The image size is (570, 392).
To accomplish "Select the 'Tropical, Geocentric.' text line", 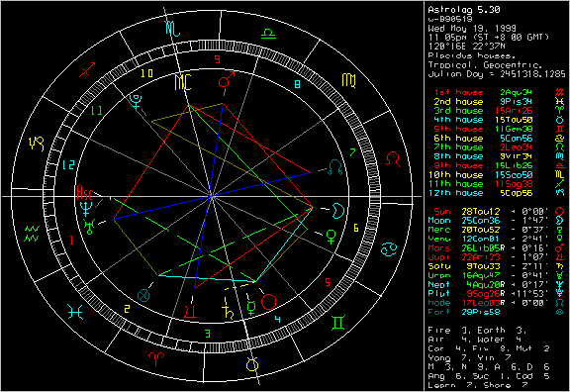I will [485, 65].
